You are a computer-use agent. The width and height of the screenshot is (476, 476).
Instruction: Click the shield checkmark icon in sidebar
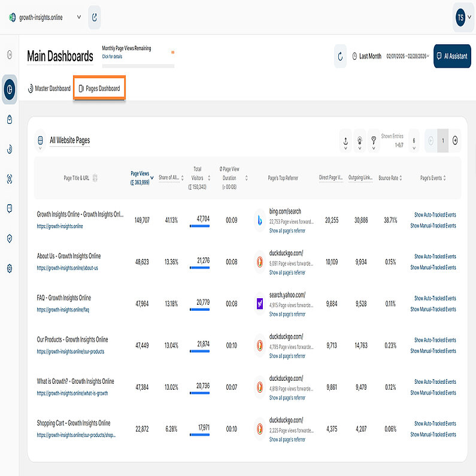coord(10,238)
